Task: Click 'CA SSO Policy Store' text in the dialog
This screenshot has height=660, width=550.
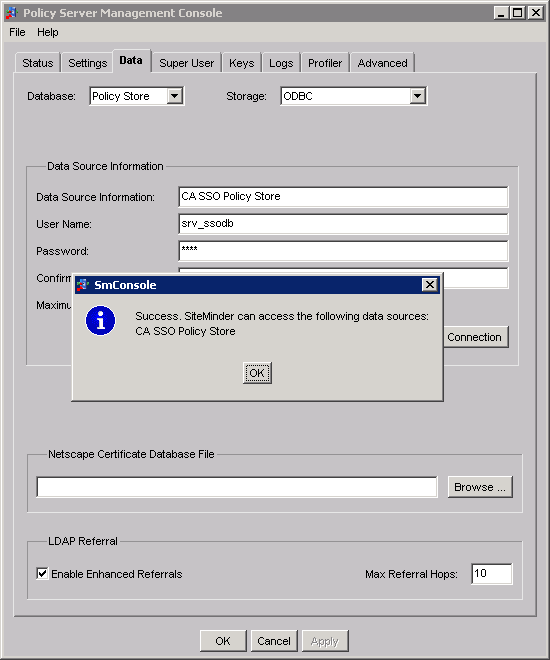Action: 185,331
